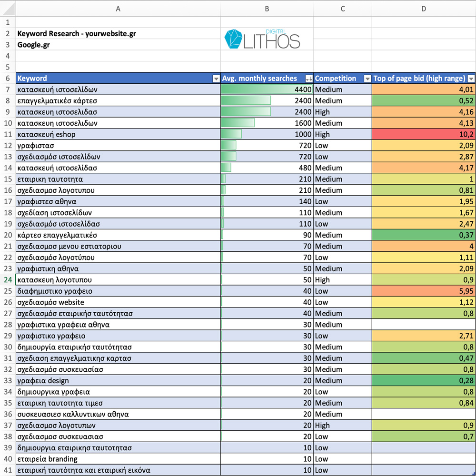Screen dimensions: 476x476
Task: Select row 24 header
Action: [x=8, y=280]
